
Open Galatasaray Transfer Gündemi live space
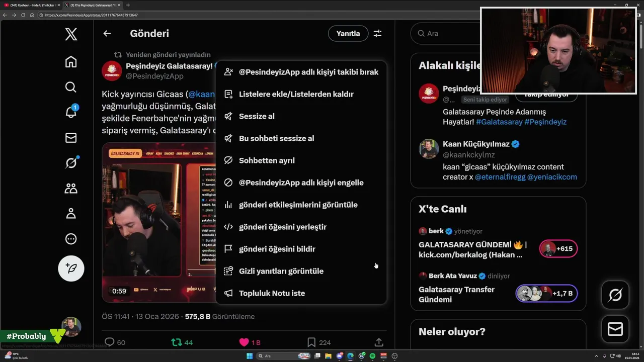(456, 295)
